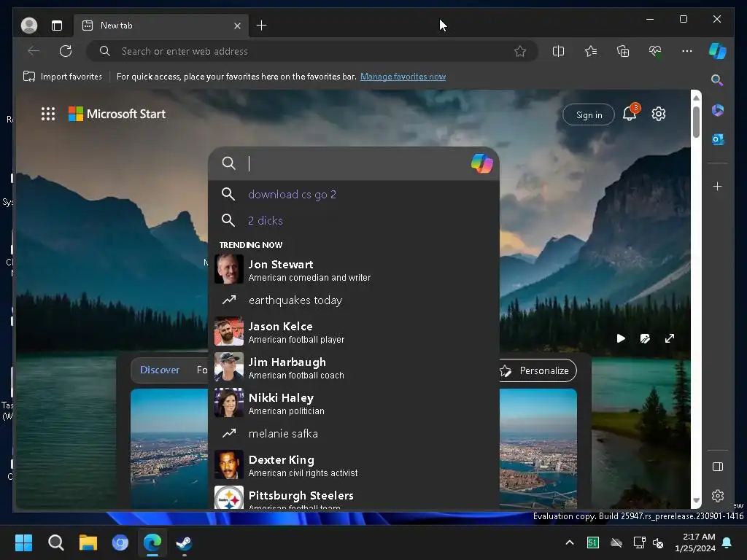Open the left city aerial news thumbnail
The height and width of the screenshot is (560, 747).
[x=169, y=448]
